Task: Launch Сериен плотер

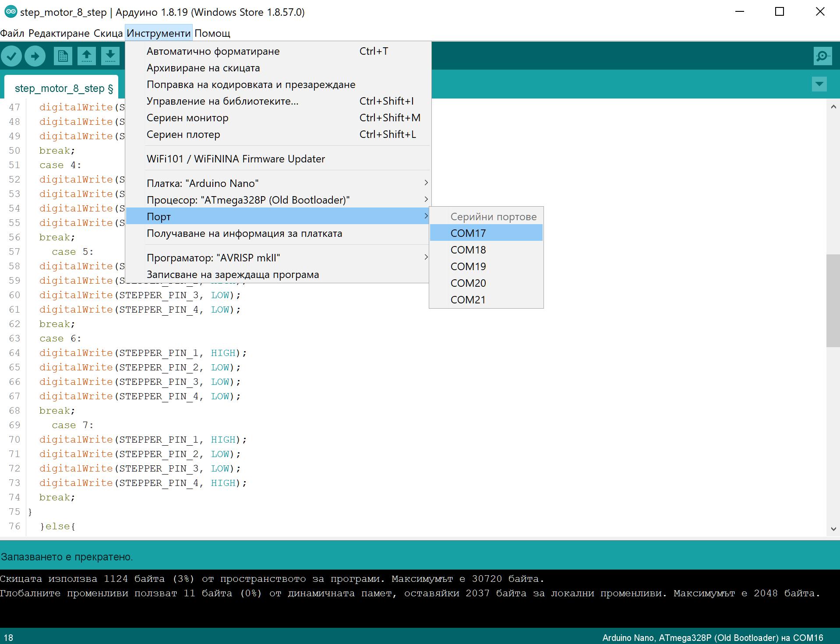Action: click(277, 134)
